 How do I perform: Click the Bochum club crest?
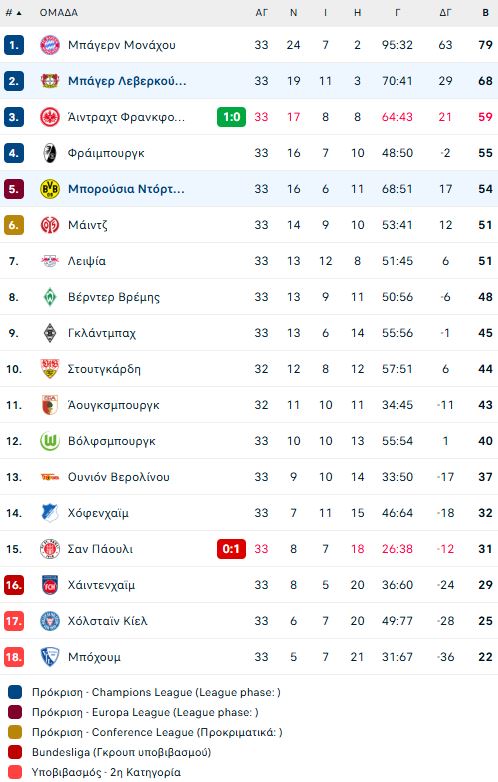pyautogui.click(x=50, y=657)
